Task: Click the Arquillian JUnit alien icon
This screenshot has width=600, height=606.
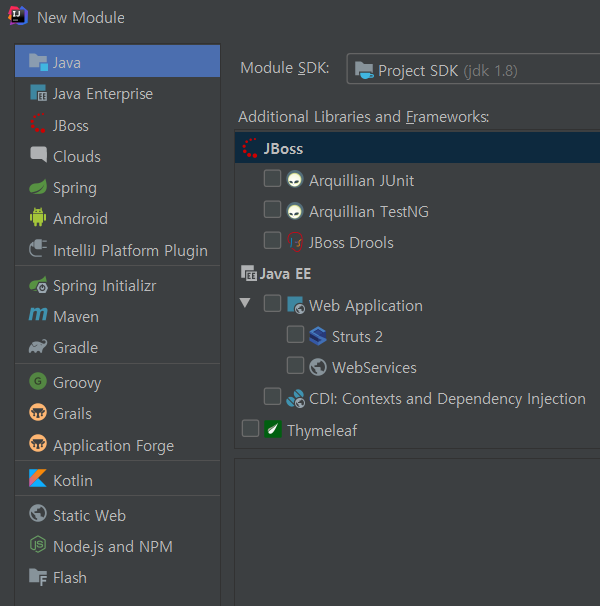Action: (x=295, y=179)
